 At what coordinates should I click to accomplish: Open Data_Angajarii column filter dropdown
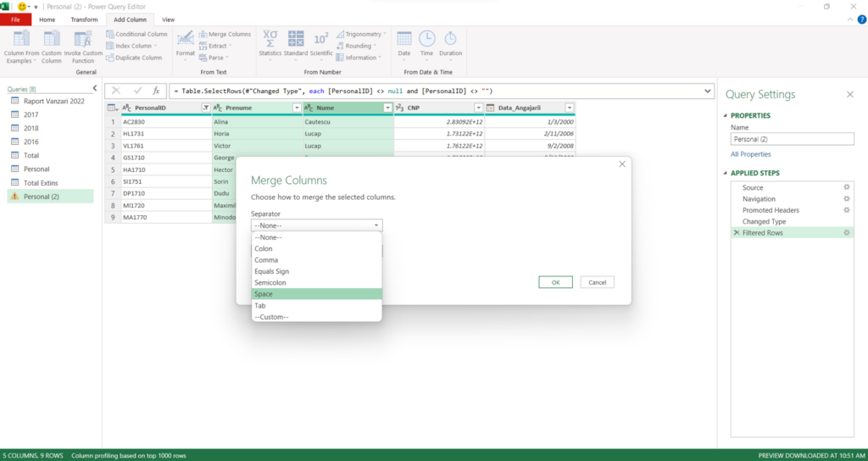(570, 108)
